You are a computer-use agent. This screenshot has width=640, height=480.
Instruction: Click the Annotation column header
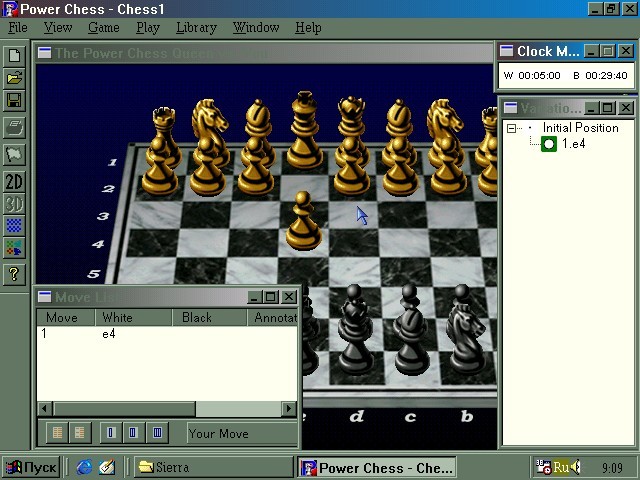point(272,318)
